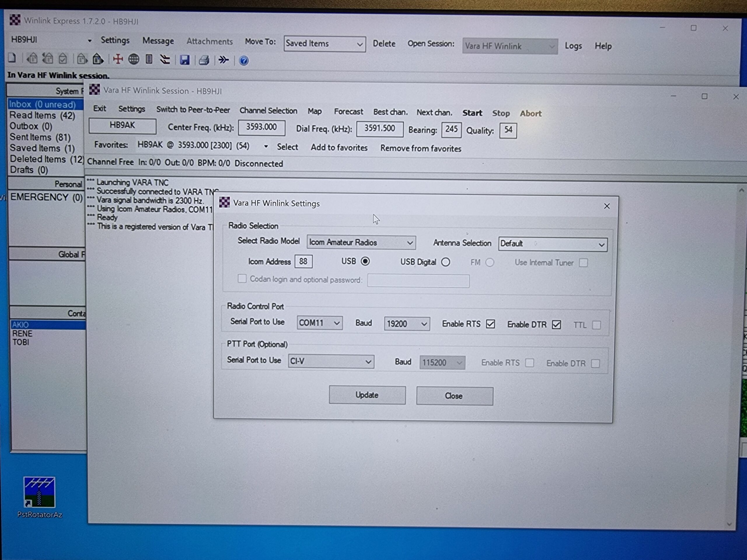Screen dimensions: 747x560
Task: Click Delete in the main menu bar
Action: tap(384, 44)
